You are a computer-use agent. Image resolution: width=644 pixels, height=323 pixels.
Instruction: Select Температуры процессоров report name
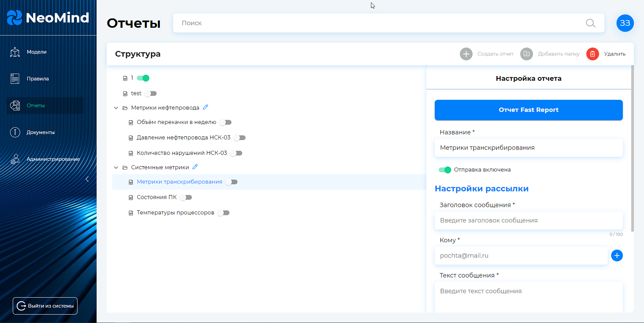pos(175,213)
